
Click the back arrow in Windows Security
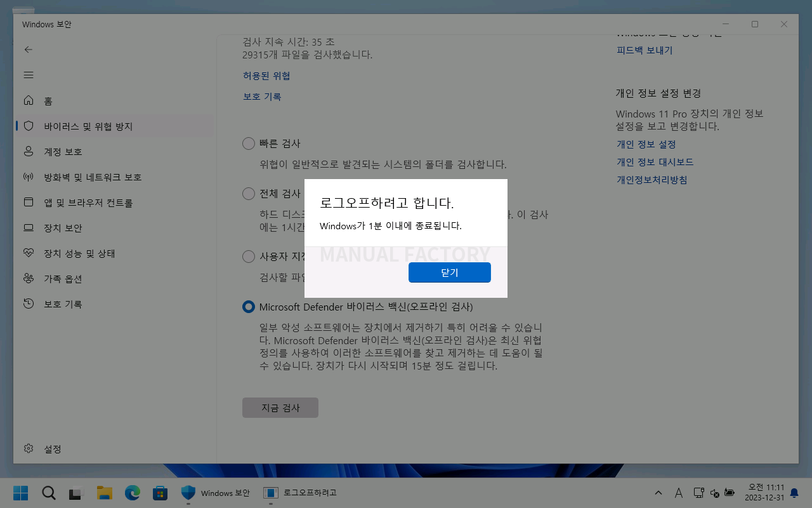click(28, 50)
